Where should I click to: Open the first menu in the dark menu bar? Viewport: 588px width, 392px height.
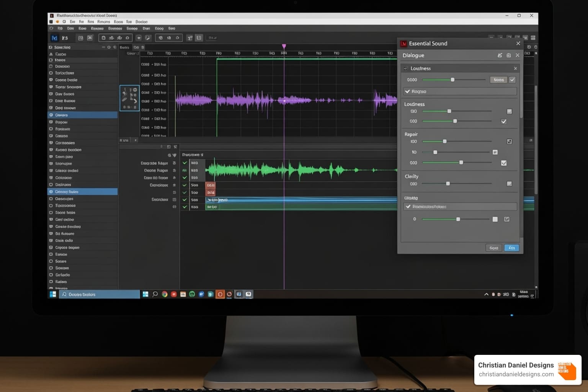point(60,28)
